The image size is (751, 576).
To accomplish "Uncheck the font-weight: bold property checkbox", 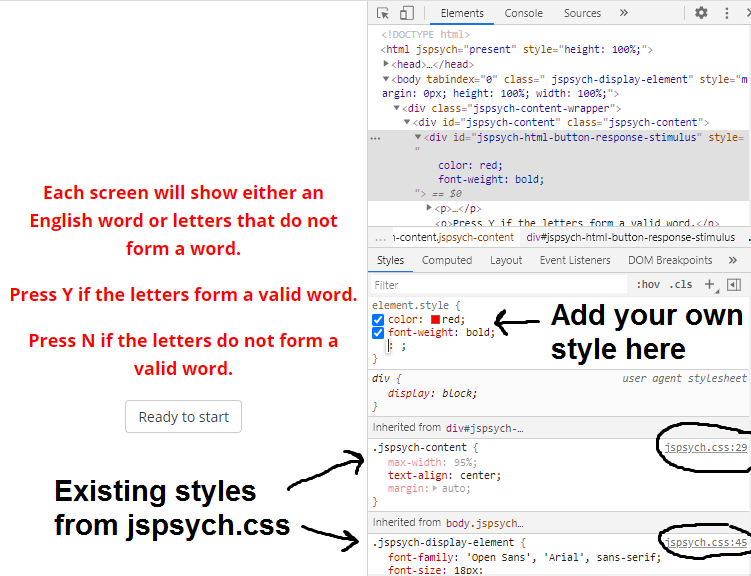I will 378,333.
